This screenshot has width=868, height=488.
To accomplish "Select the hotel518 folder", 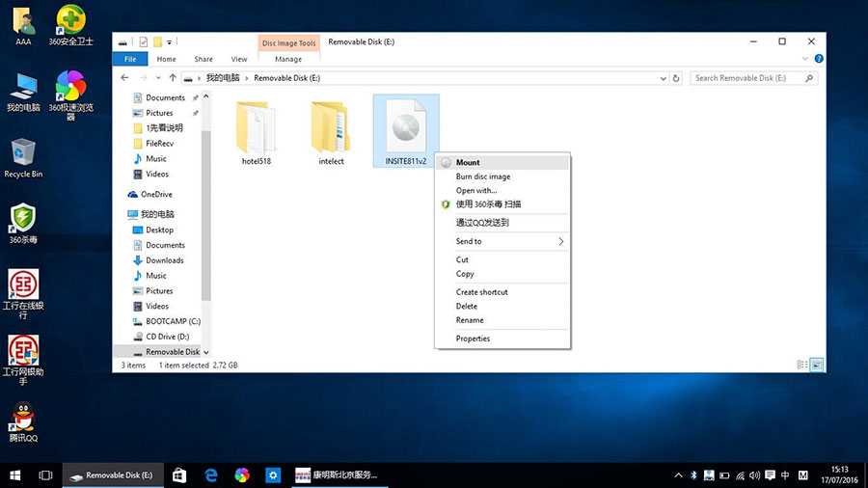I will (257, 133).
